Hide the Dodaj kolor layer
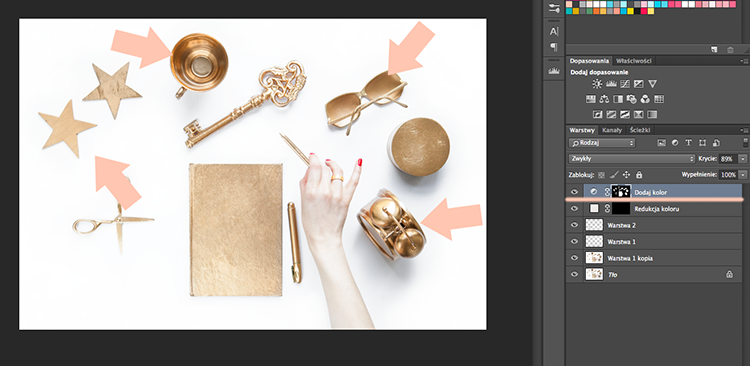 point(574,192)
